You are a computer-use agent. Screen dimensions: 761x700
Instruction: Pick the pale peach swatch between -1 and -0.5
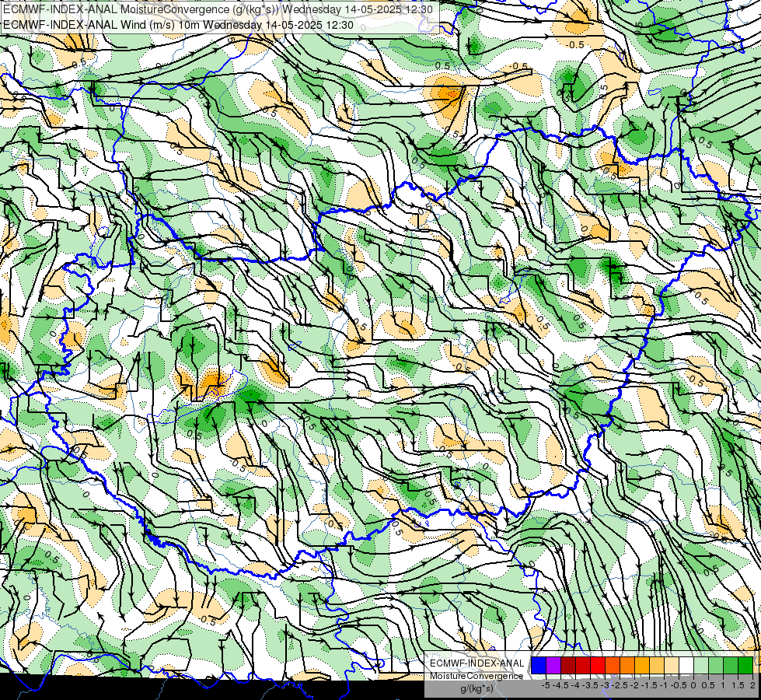click(x=672, y=665)
